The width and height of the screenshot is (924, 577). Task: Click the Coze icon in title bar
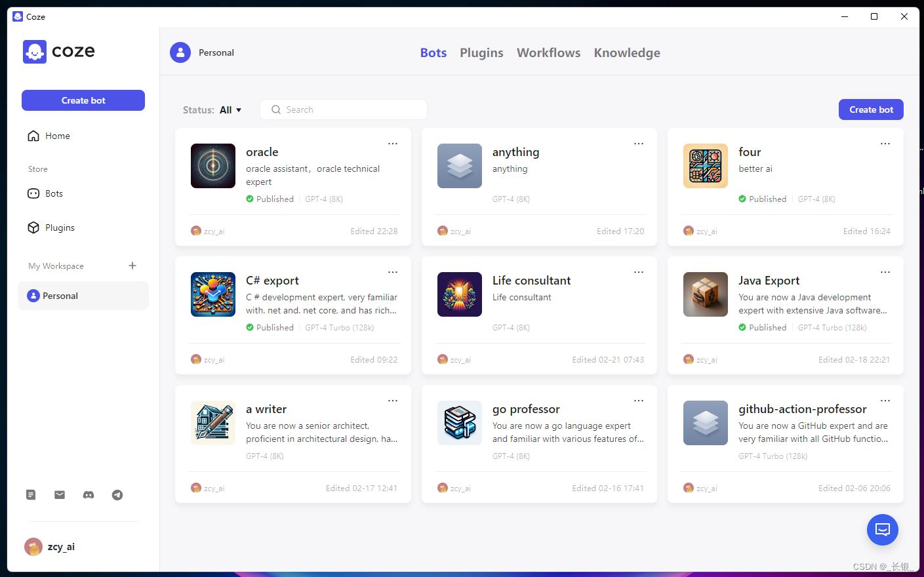[18, 16]
